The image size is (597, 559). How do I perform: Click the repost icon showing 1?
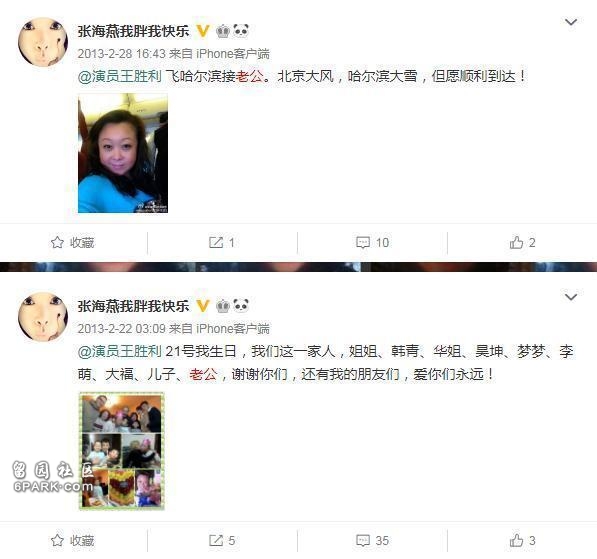click(222, 243)
